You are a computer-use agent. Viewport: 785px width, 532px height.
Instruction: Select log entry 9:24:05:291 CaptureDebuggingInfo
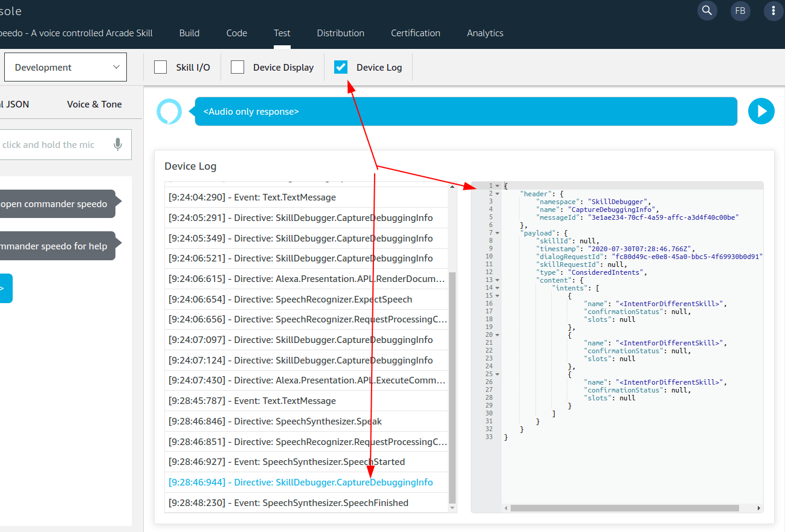306,217
